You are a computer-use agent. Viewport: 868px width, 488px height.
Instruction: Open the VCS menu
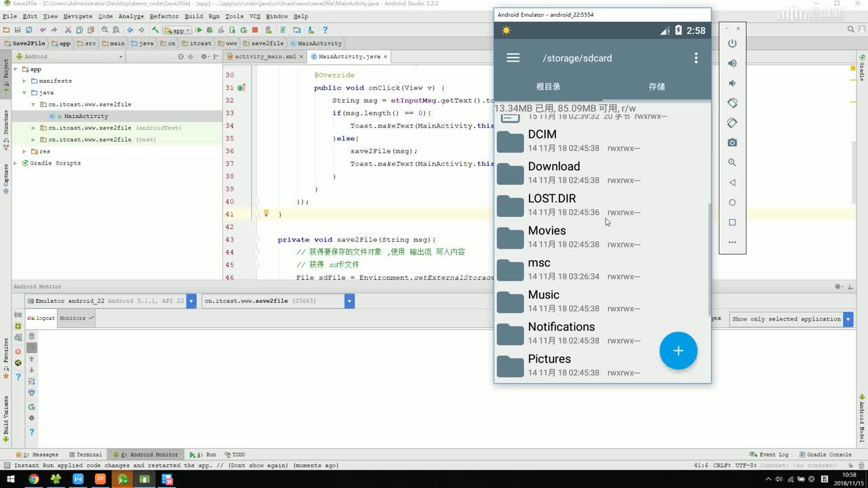254,16
